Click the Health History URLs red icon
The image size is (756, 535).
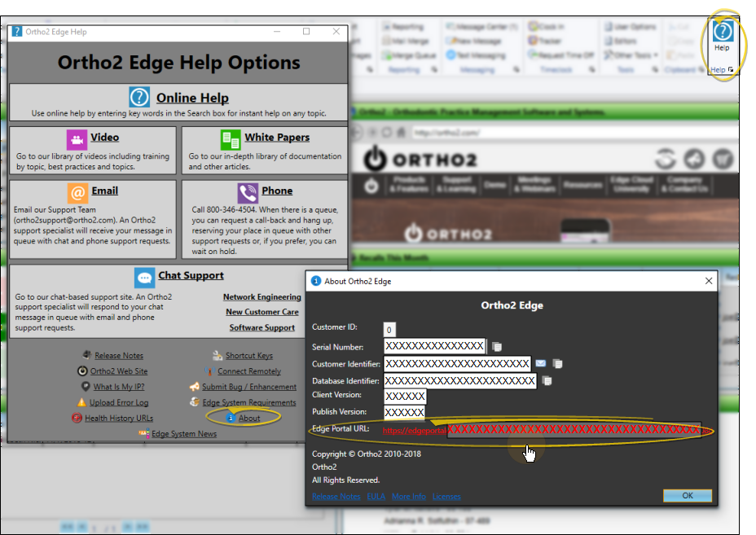point(77,418)
